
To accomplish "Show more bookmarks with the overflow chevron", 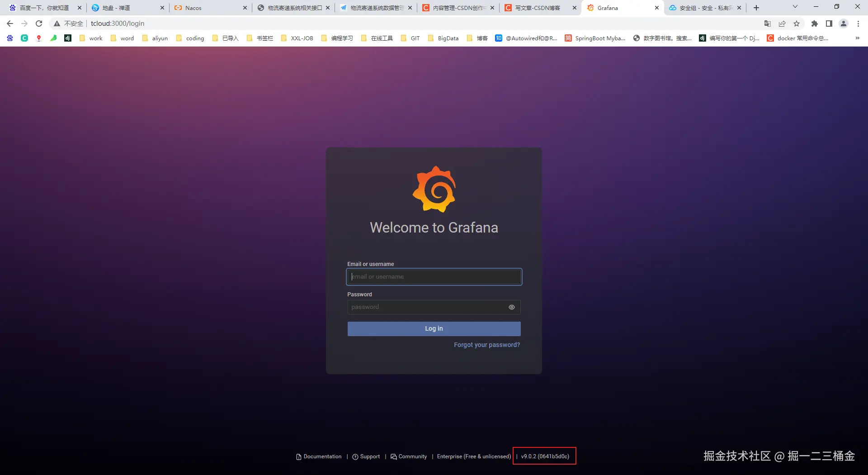I will (858, 38).
